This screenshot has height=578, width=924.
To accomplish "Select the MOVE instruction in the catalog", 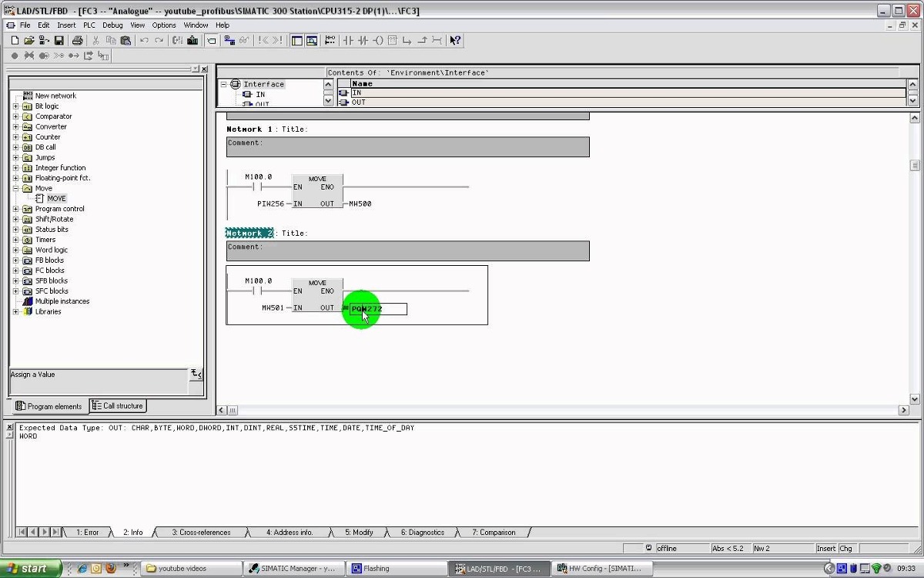I will 56,198.
